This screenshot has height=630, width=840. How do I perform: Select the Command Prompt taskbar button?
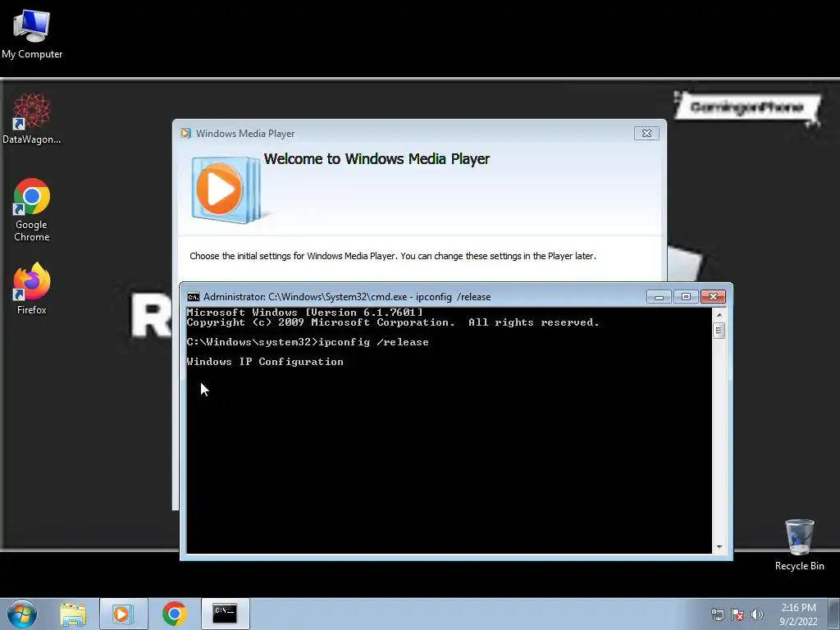point(225,614)
